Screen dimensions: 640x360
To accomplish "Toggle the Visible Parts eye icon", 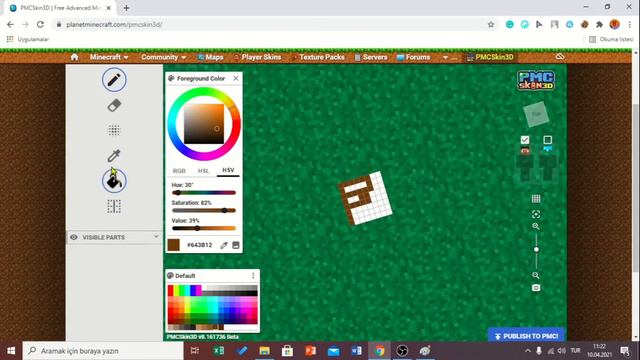I will coord(74,237).
